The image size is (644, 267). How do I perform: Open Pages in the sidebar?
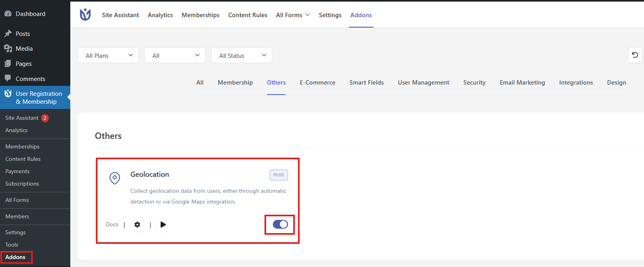pos(24,64)
